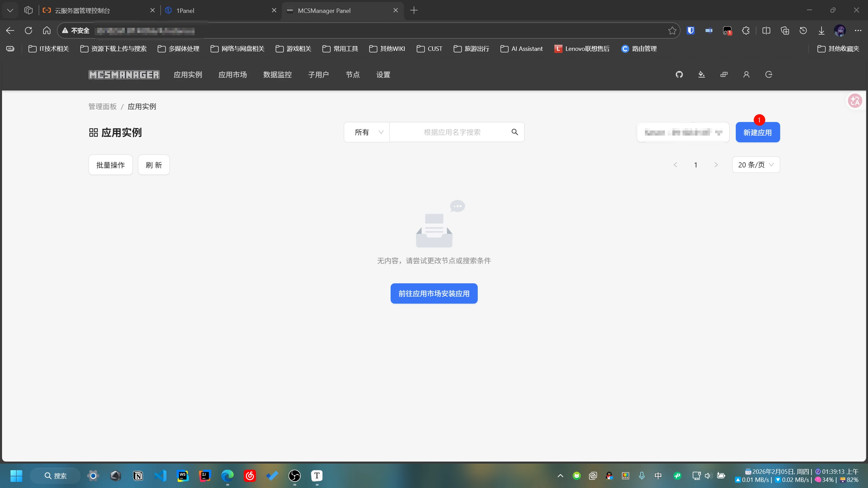
Task: Open Typora from taskbar
Action: (x=317, y=476)
